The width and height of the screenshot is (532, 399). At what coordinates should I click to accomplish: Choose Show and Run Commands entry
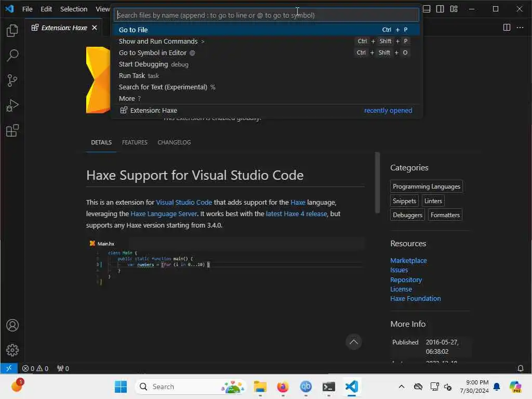[267, 42]
